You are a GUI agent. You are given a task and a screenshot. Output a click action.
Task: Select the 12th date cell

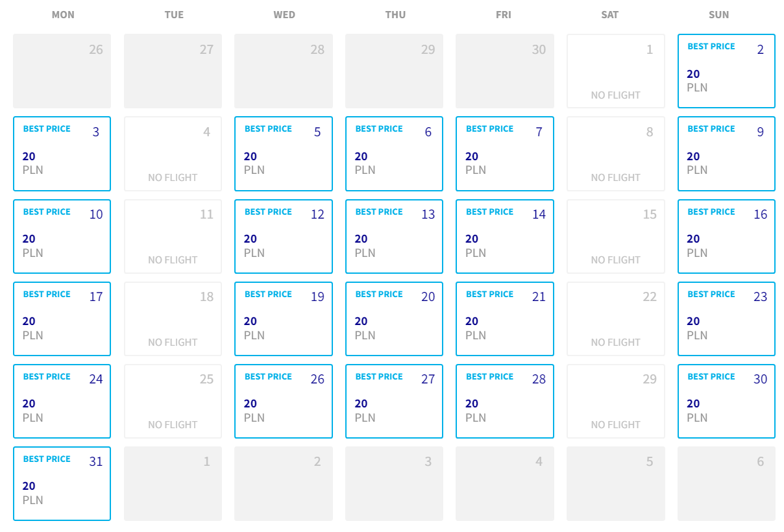(x=284, y=236)
